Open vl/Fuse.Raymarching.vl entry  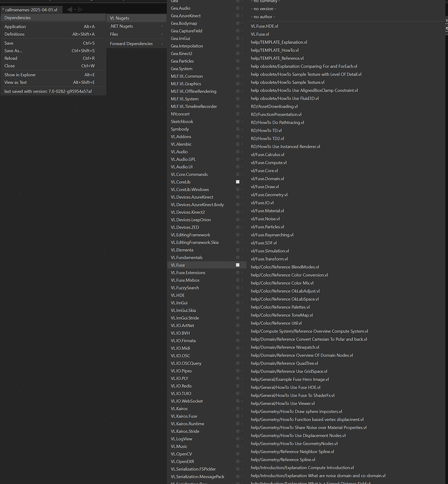(272, 235)
